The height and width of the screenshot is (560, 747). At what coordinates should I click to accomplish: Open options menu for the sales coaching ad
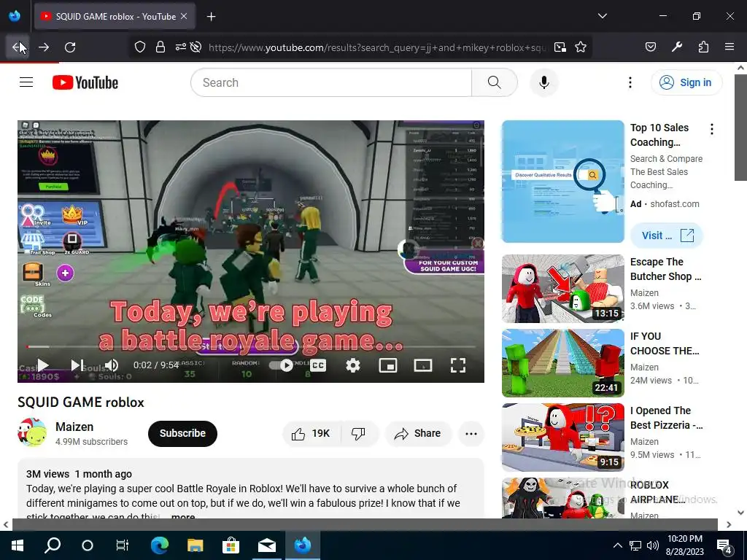pyautogui.click(x=712, y=129)
